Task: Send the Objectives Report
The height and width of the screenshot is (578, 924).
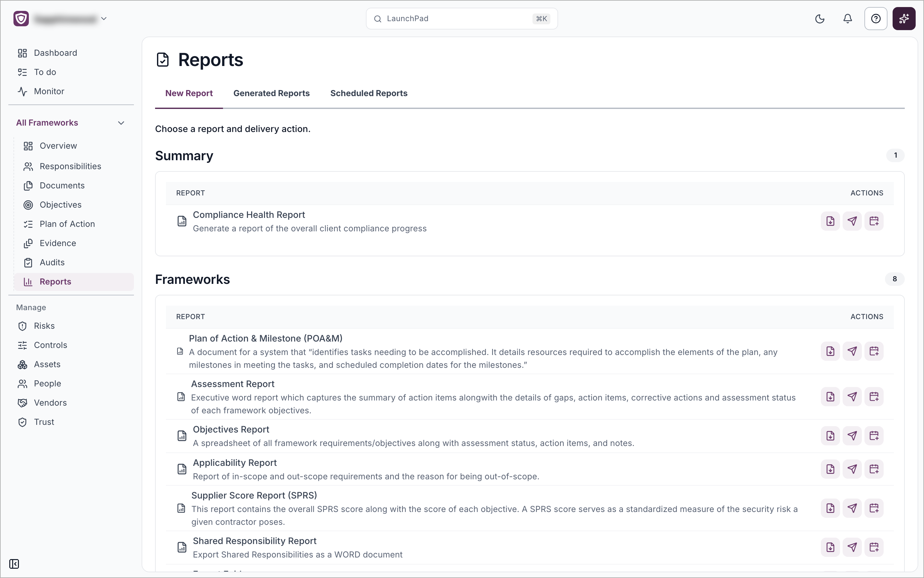Action: tap(852, 436)
